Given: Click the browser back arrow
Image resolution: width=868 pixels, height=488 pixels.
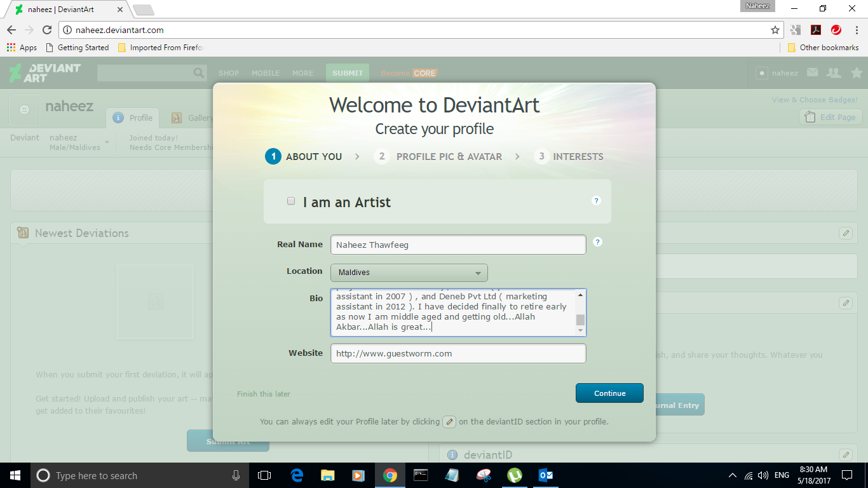Looking at the screenshot, I should coord(11,30).
